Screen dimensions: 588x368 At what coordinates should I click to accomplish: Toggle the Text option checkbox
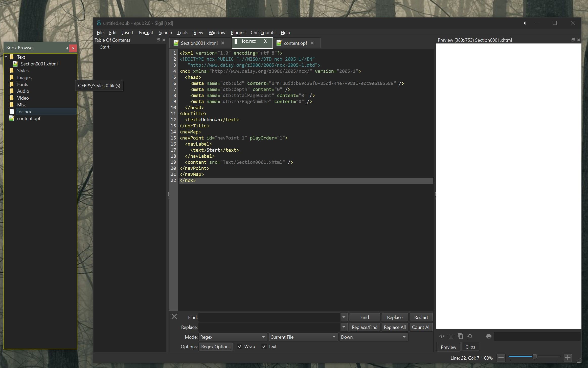[264, 347]
